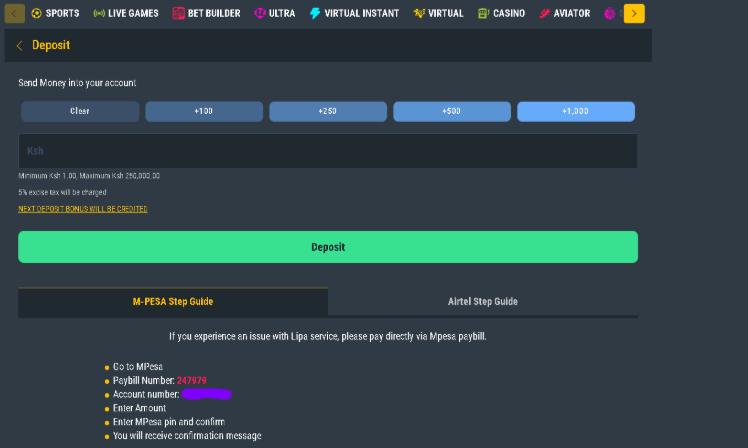Screen dimensions: 748x448
Task: Click 'Enter MPesa pin and confirm' step
Action: tap(169, 422)
